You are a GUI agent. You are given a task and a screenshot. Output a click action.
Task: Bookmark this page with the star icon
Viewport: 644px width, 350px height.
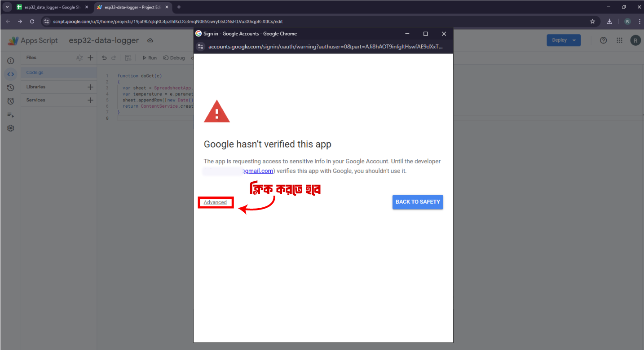coord(592,22)
